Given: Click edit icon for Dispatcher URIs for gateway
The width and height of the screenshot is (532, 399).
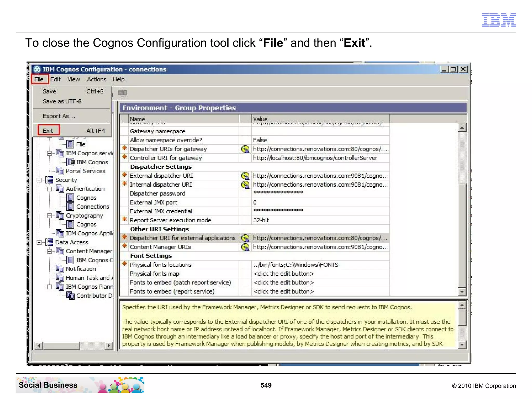Looking at the screenshot, I should point(245,149).
